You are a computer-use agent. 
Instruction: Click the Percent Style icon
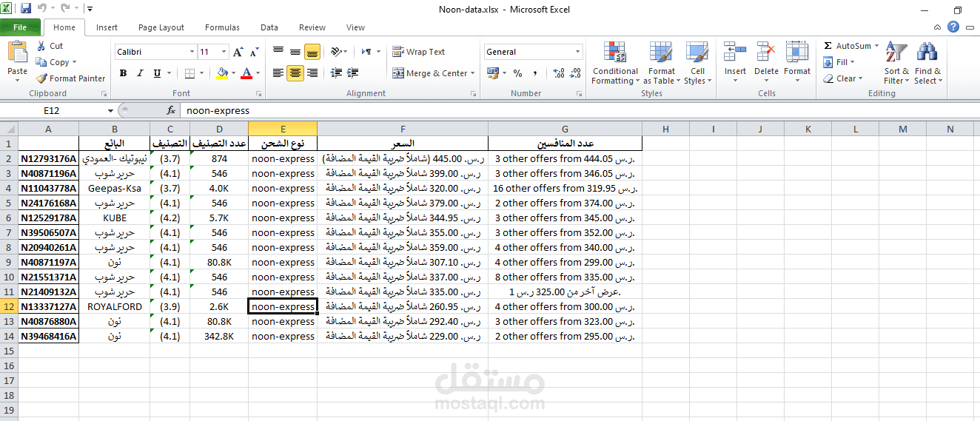point(517,73)
